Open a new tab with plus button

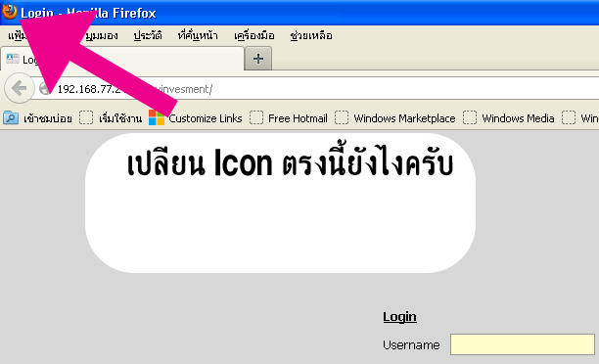click(x=258, y=59)
